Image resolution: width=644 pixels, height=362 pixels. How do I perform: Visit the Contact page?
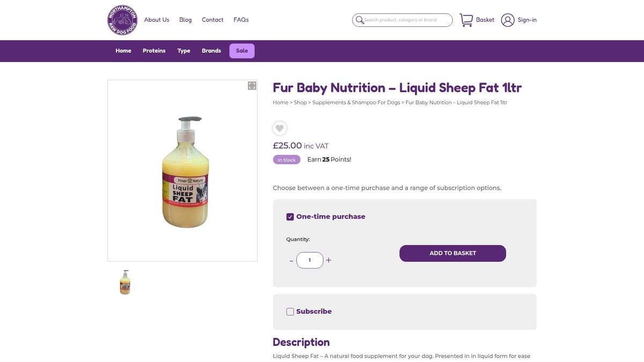213,19
